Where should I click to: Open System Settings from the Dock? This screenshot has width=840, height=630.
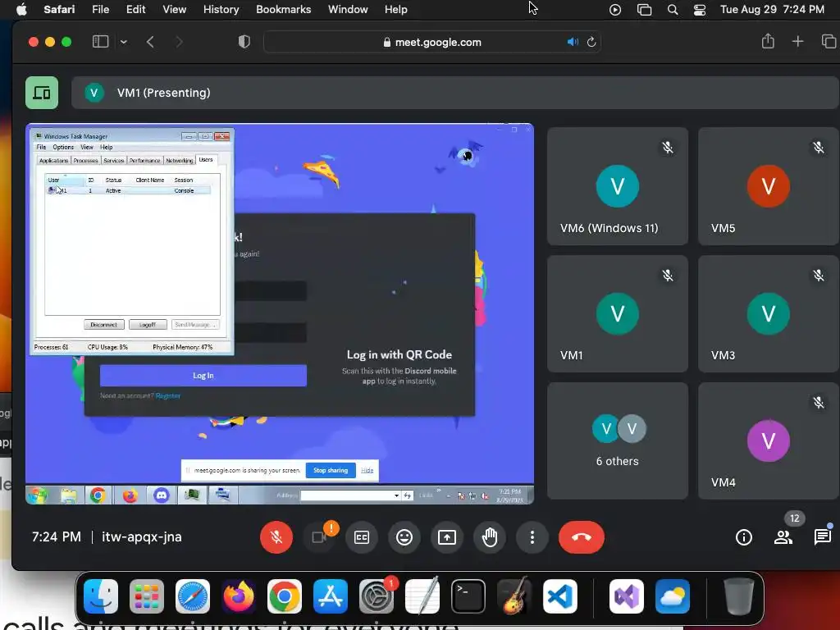tap(376, 596)
